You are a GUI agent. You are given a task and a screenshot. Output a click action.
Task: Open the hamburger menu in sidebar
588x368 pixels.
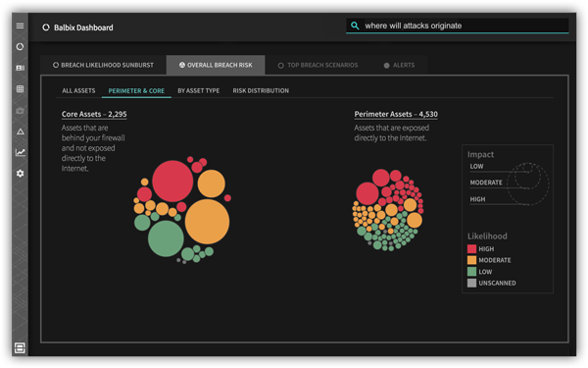[x=20, y=26]
